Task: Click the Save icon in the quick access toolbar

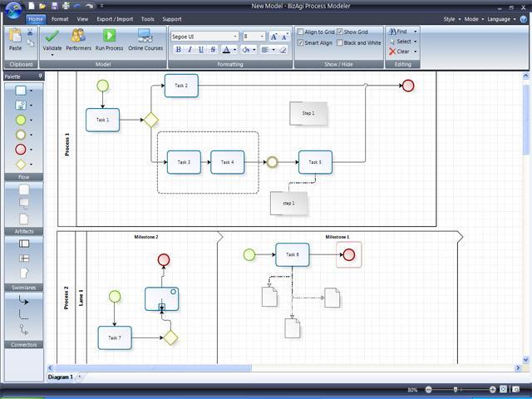Action: click(54, 6)
